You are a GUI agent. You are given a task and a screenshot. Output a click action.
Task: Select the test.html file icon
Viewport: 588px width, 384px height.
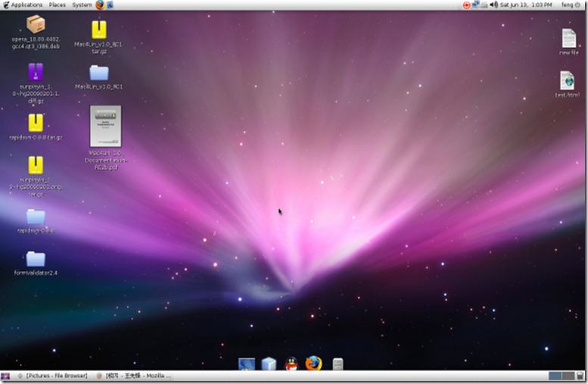coord(567,80)
